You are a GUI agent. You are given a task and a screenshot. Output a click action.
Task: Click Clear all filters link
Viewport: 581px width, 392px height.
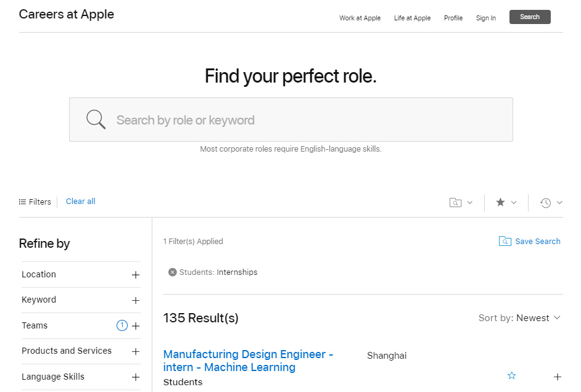tap(80, 202)
